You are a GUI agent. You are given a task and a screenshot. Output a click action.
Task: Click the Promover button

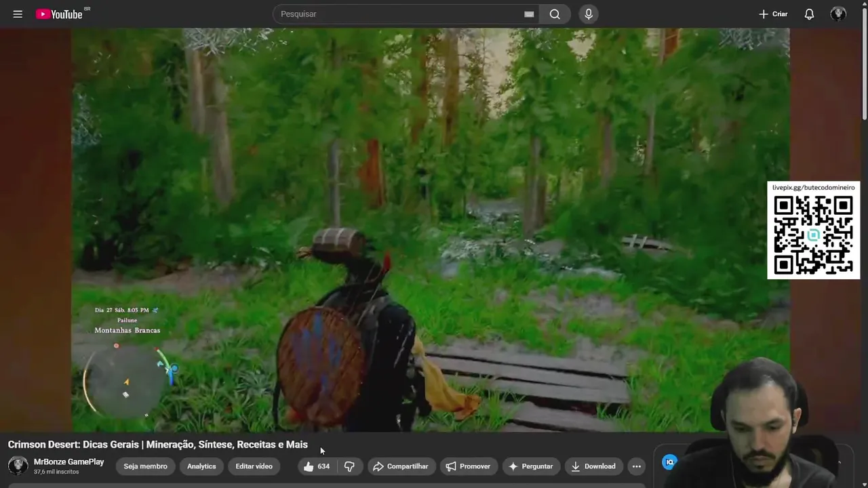point(468,466)
